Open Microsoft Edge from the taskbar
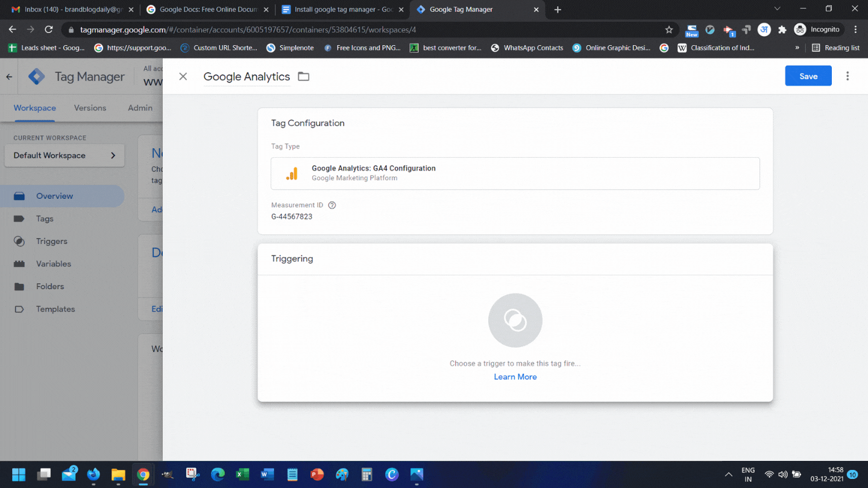The height and width of the screenshot is (488, 868). click(218, 475)
